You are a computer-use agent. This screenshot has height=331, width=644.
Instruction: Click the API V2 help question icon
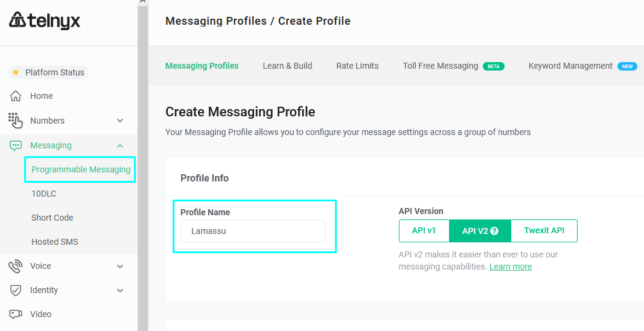(494, 231)
